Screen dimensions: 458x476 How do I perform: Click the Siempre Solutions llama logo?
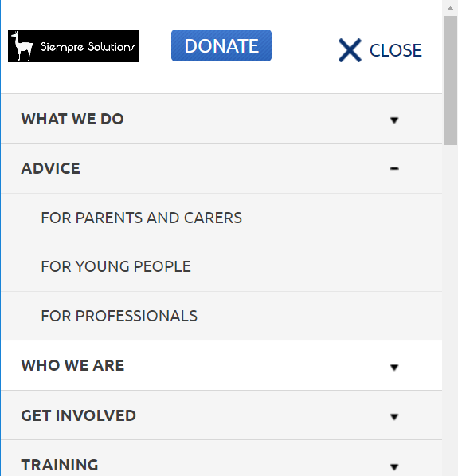73,45
